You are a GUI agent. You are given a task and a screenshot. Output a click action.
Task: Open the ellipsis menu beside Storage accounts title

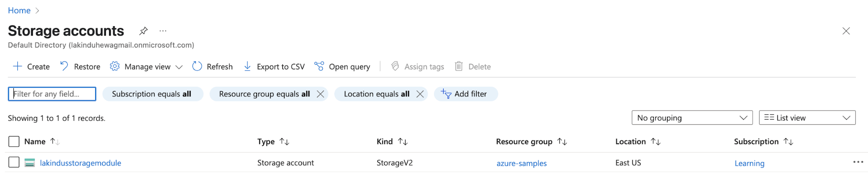click(x=163, y=31)
